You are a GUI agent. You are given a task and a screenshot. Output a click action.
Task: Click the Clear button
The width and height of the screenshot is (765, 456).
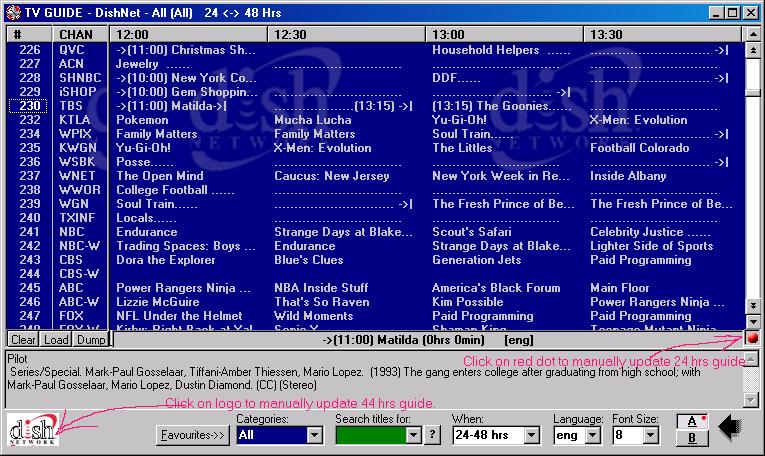coord(23,339)
